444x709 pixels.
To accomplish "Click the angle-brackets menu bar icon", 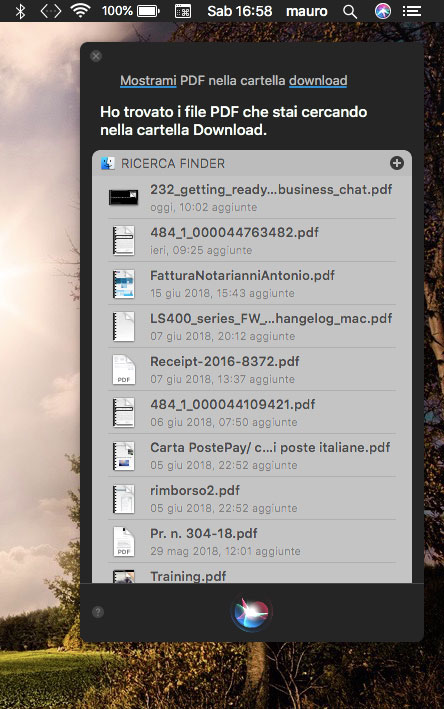I will [51, 11].
